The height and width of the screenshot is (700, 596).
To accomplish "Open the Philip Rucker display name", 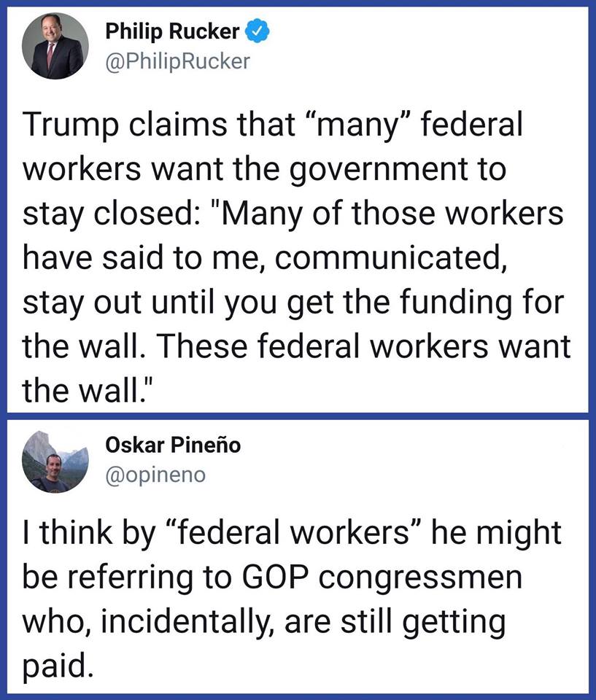I will (x=172, y=31).
